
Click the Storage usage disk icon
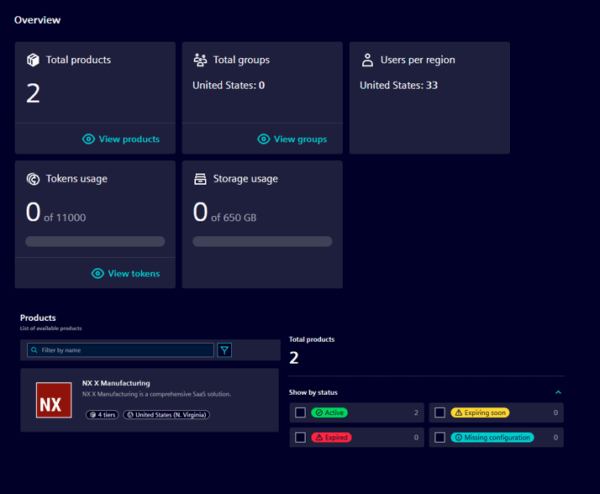coord(200,179)
